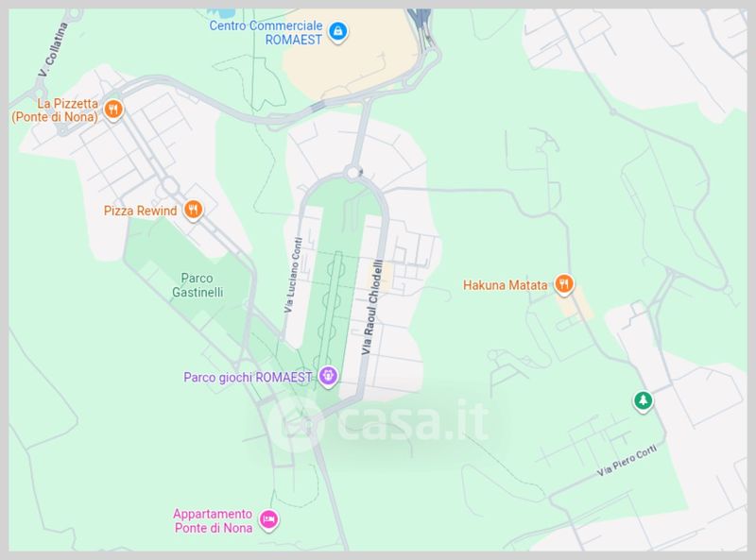
Task: Click the Hakuna Matata text label
Action: tap(506, 285)
